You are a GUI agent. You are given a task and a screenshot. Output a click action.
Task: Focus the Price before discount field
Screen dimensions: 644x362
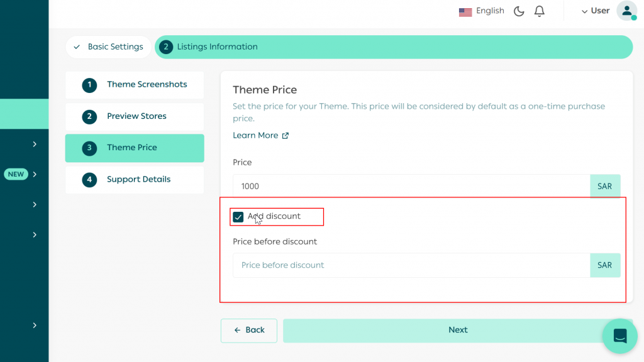click(x=411, y=265)
